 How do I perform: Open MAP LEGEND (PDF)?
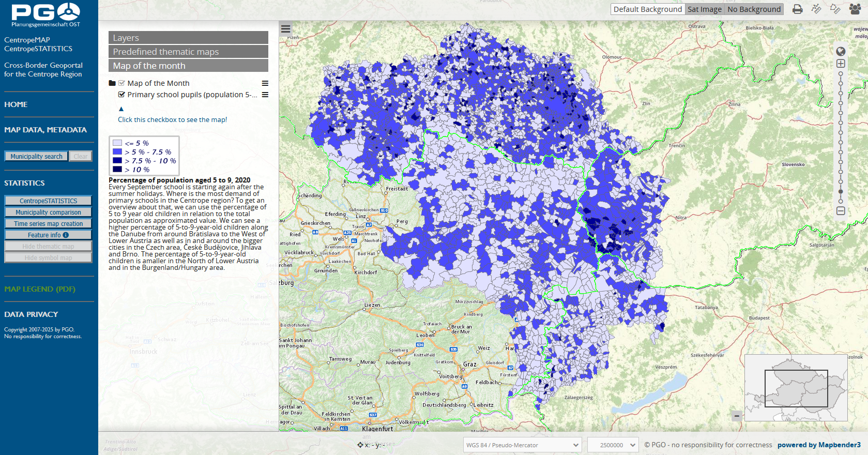point(40,289)
